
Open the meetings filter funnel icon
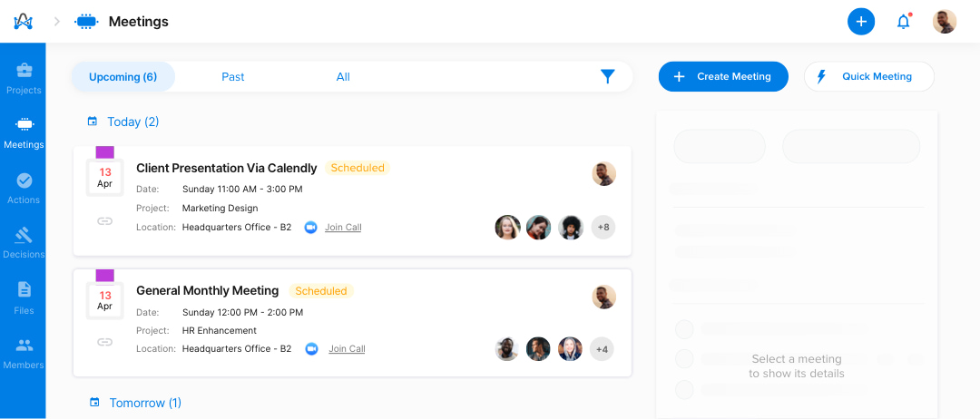(607, 77)
